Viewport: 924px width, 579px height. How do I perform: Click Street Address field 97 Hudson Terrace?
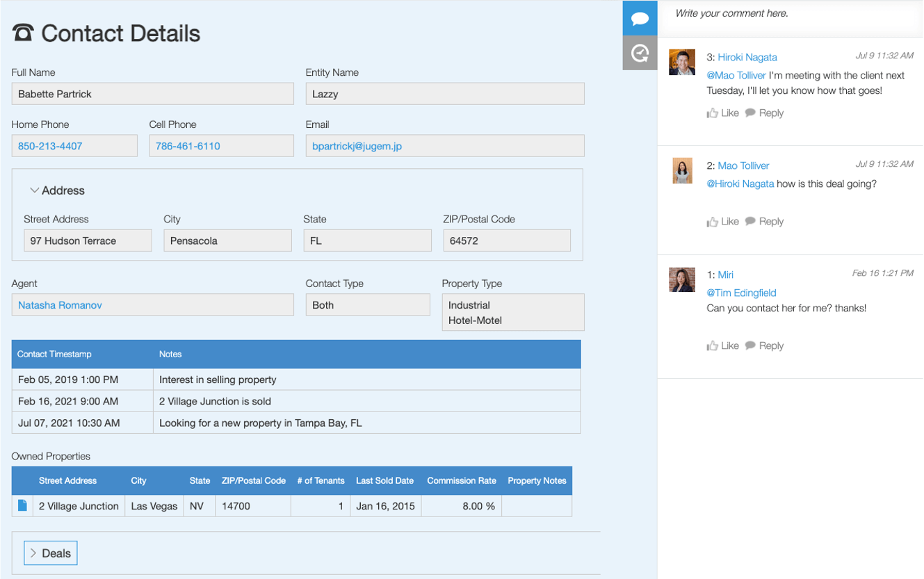pyautogui.click(x=88, y=240)
